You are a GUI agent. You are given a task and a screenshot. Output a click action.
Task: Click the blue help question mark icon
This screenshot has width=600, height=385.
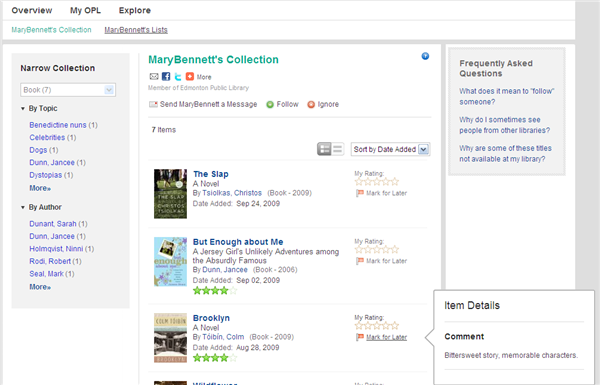coord(425,56)
